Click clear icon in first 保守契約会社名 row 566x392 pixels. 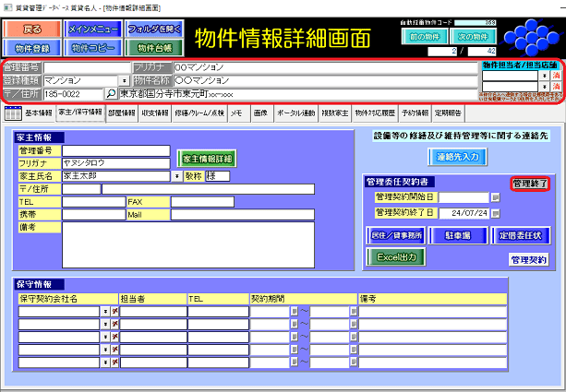[x=114, y=313]
